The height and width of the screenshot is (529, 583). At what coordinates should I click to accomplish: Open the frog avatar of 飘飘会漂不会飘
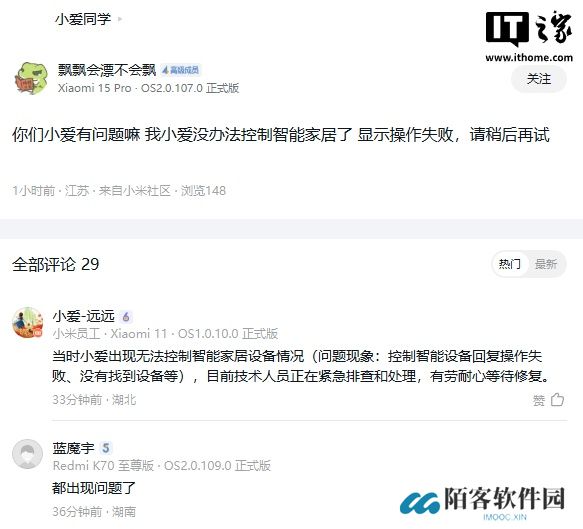coord(32,78)
